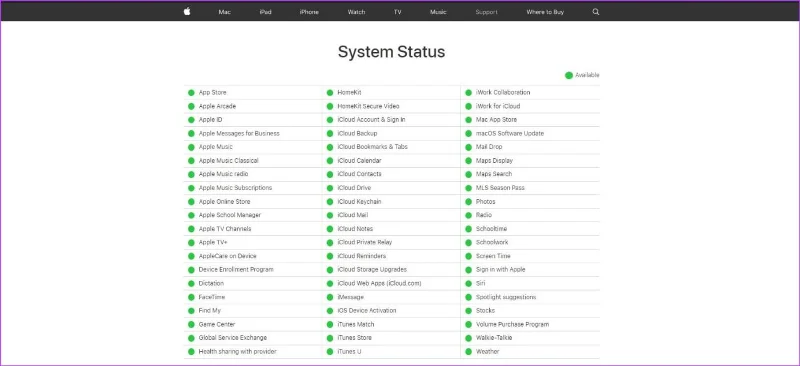Select the iCloud Keychain entry
The height and width of the screenshot is (366, 800).
tap(359, 202)
